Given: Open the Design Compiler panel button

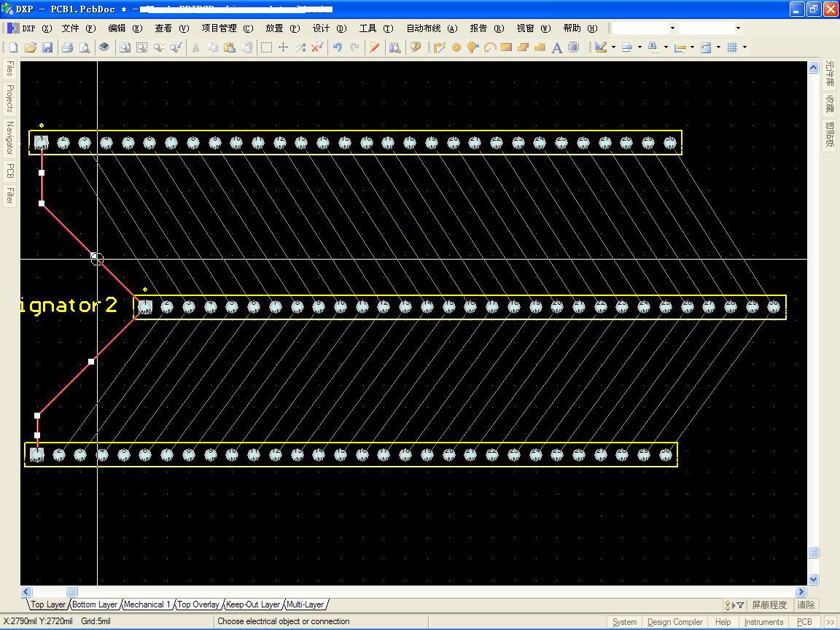Looking at the screenshot, I should click(674, 622).
